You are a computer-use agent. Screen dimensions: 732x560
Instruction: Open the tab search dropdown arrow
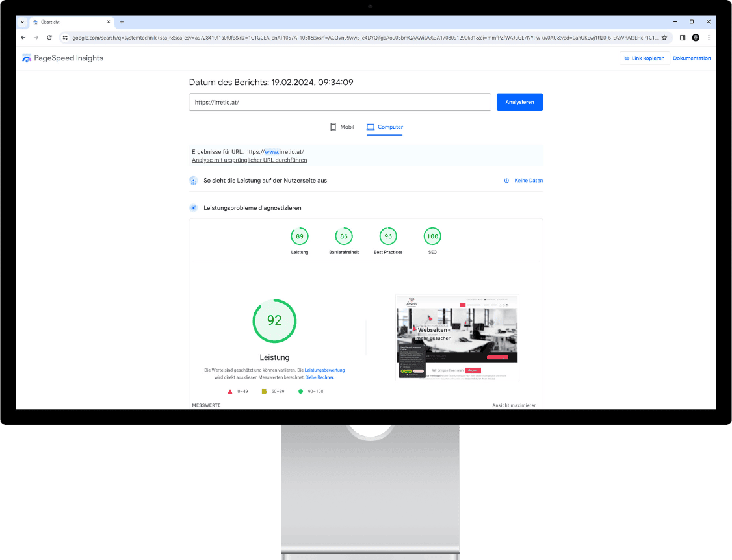pos(22,22)
